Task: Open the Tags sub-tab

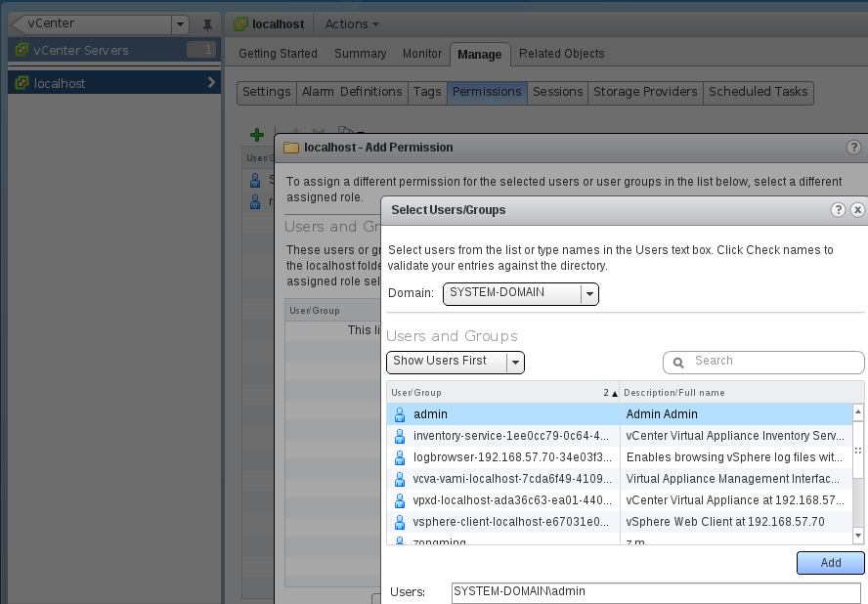Action: [x=427, y=92]
